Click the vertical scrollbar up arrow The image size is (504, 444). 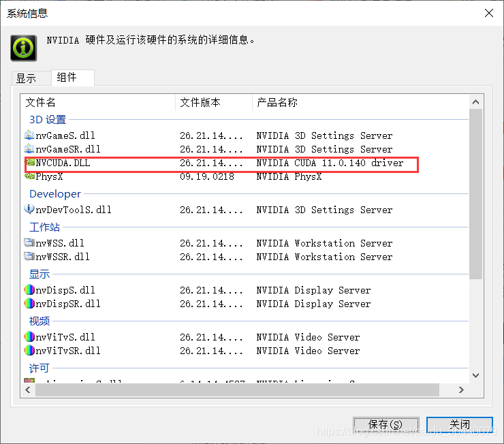475,102
